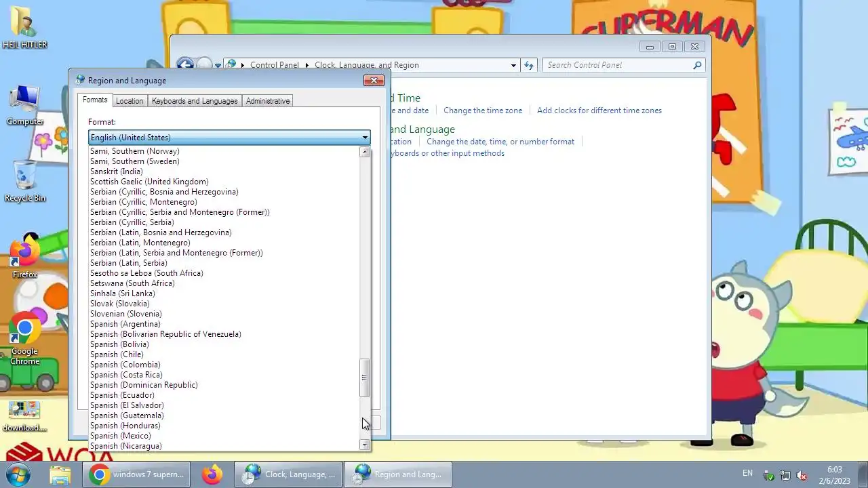The image size is (868, 488).
Task: Click the format list scroll down arrow
Action: (365, 445)
